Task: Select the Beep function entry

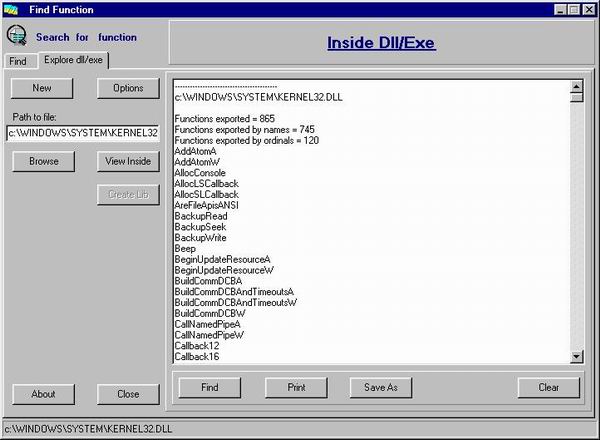Action: click(185, 249)
